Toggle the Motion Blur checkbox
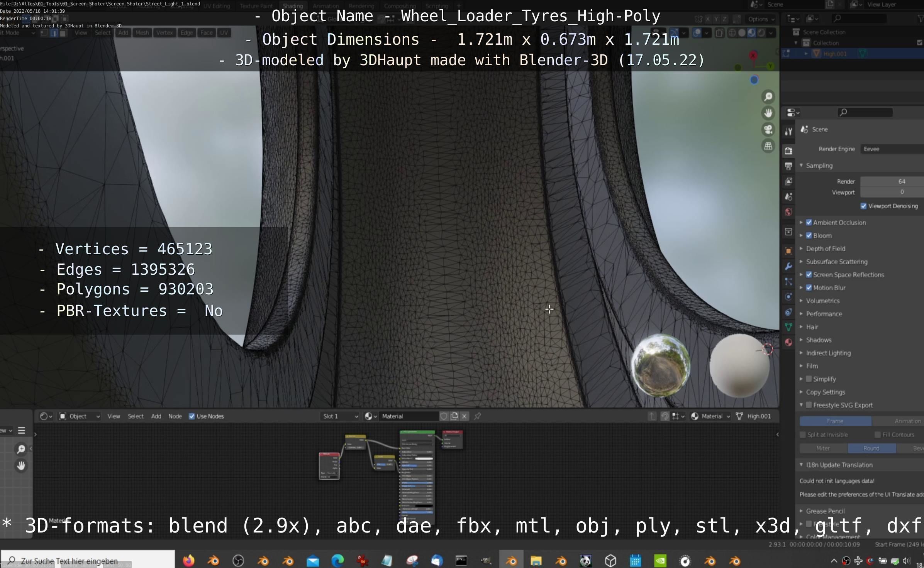 (809, 287)
